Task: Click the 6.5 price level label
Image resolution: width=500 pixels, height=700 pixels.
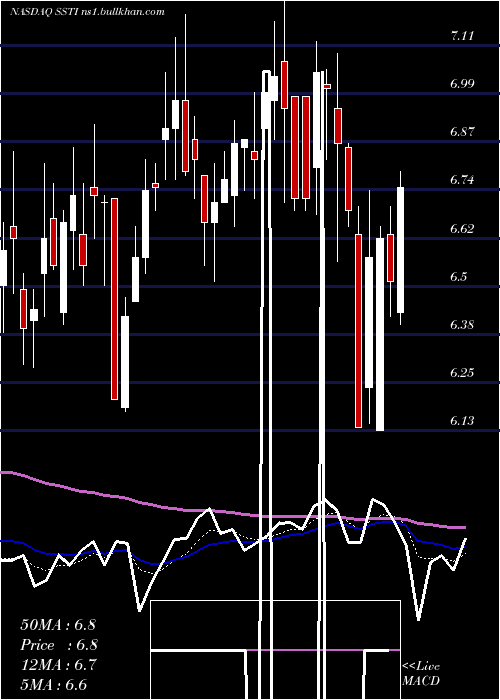Action: tap(458, 276)
